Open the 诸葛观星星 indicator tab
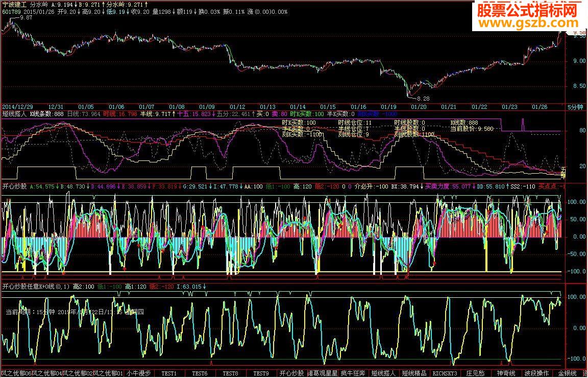Screen dimensions: 588x378 point(323,373)
